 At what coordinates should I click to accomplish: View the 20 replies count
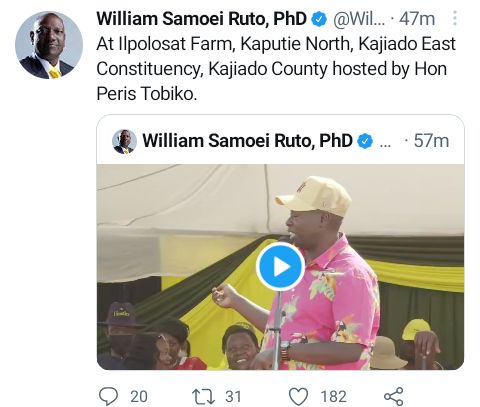point(139,397)
